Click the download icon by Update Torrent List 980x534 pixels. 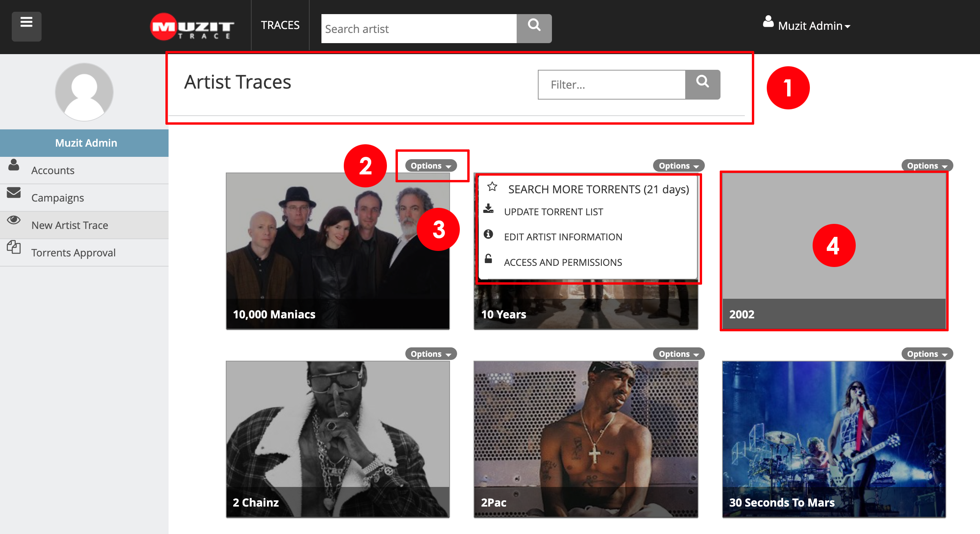(488, 209)
